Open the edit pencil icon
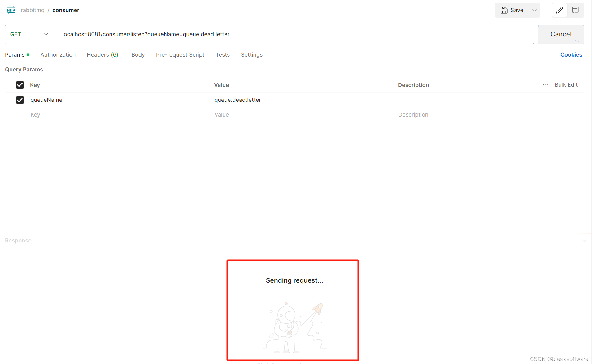Viewport: 593px width, 364px height. click(559, 10)
